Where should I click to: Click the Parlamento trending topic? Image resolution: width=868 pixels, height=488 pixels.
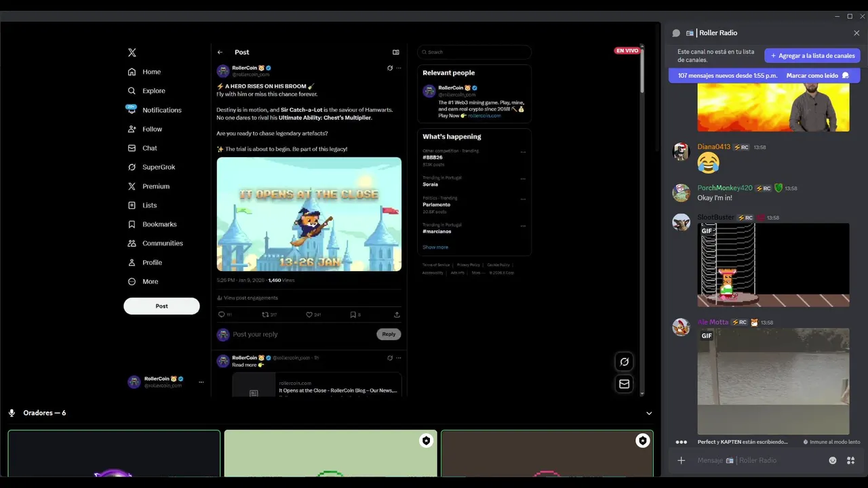[x=436, y=205]
